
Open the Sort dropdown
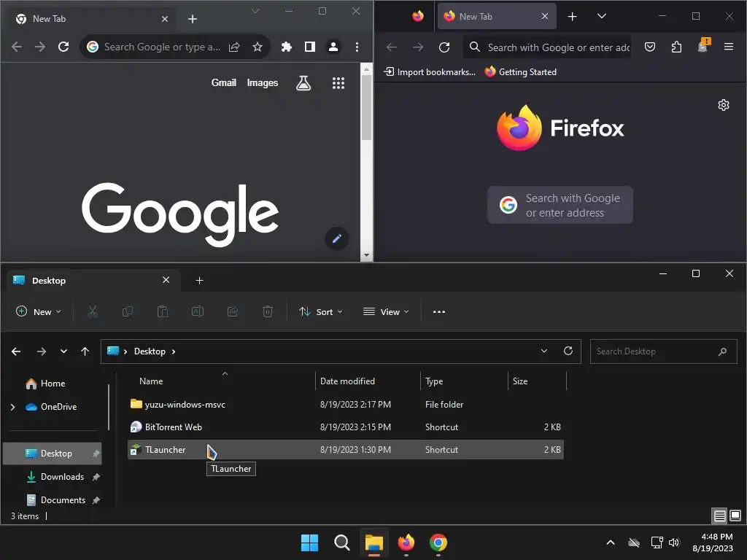coord(321,312)
